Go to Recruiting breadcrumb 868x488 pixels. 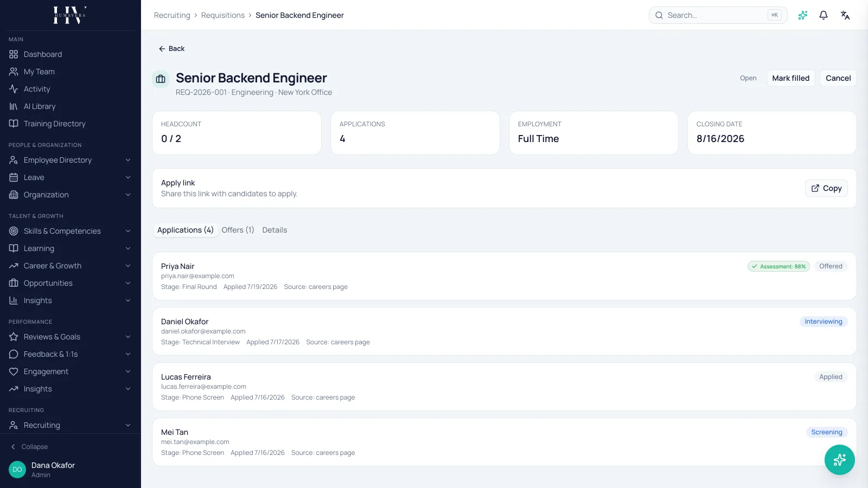[172, 15]
